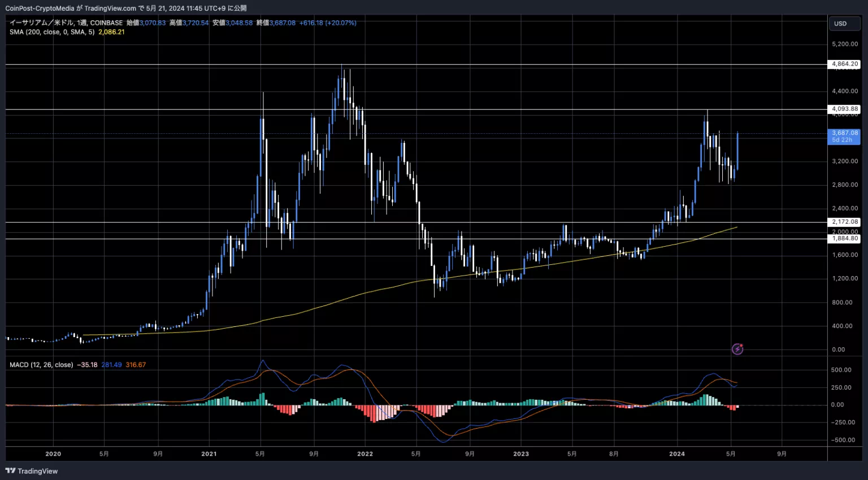The width and height of the screenshot is (868, 480).
Task: Click the high price value 3,720.54
Action: pyautogui.click(x=196, y=23)
